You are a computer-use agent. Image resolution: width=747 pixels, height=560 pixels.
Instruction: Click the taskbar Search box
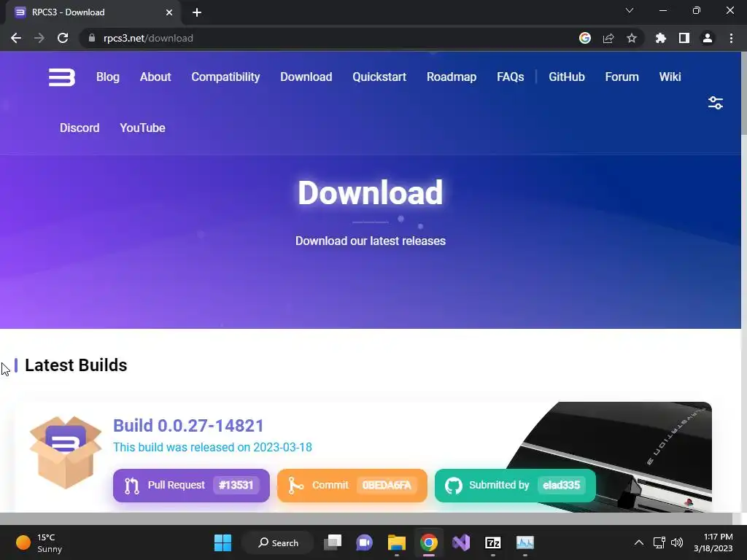click(x=278, y=542)
